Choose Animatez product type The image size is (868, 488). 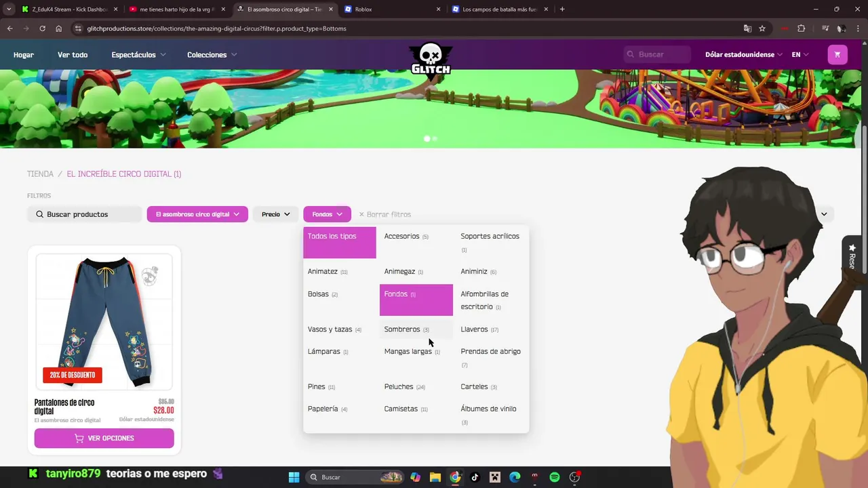pyautogui.click(x=328, y=272)
